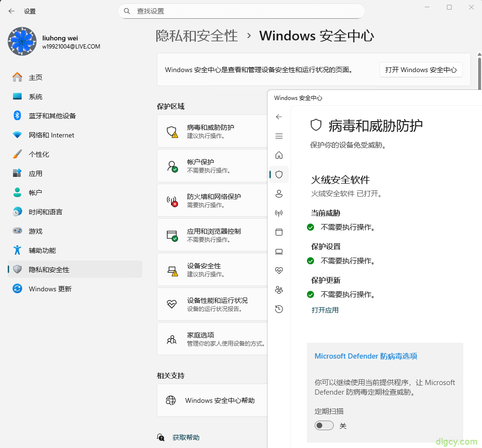Open firewall and network protection antenna icon
This screenshot has width=482, height=448.
279,213
